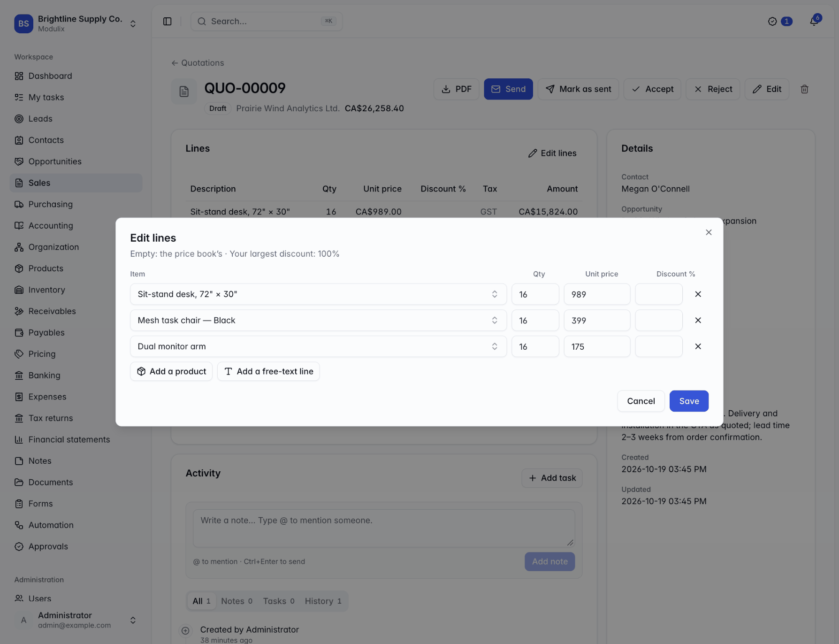Expand Brightline Supply Co. workspace switcher
839x644 pixels.
point(76,23)
